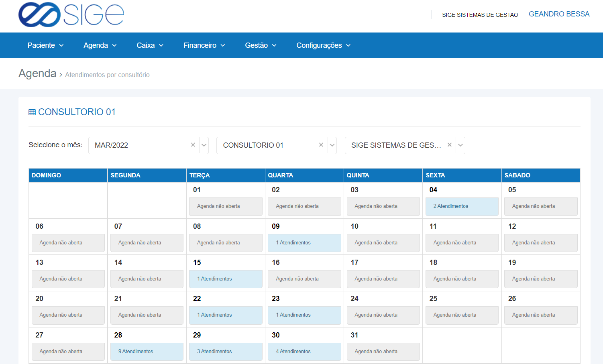Clear the MAR/2022 month selection

tap(193, 145)
